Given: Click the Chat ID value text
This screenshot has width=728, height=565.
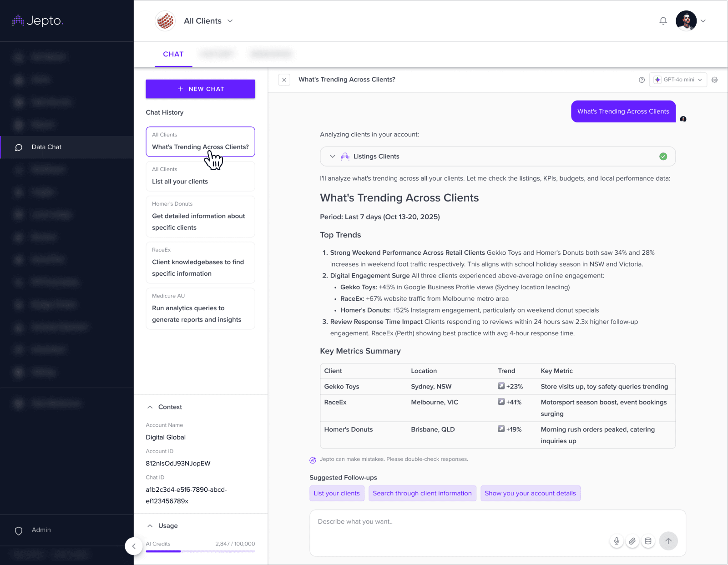Looking at the screenshot, I should (x=186, y=496).
